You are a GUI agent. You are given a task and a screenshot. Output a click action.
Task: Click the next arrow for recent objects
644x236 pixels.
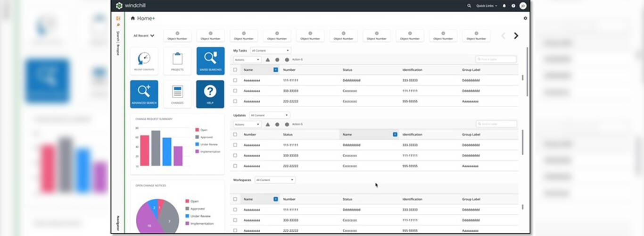[516, 35]
